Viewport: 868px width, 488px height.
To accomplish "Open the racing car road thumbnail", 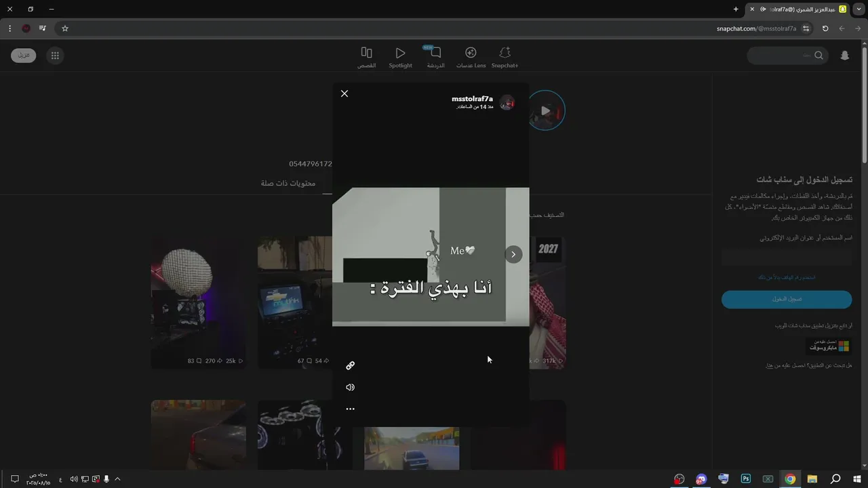I will point(412,447).
